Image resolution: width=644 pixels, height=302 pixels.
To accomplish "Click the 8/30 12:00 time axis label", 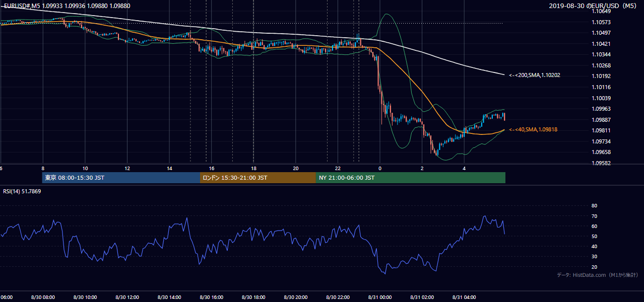I will click(127, 297).
